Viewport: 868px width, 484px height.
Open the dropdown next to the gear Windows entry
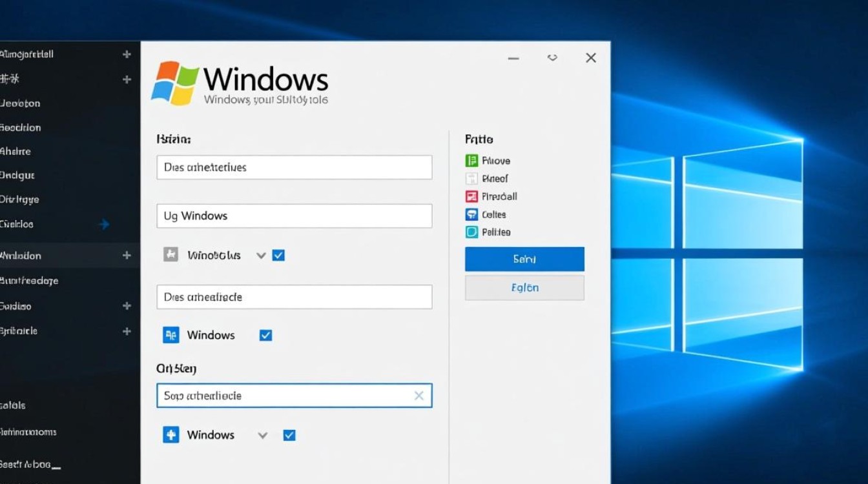tap(261, 255)
